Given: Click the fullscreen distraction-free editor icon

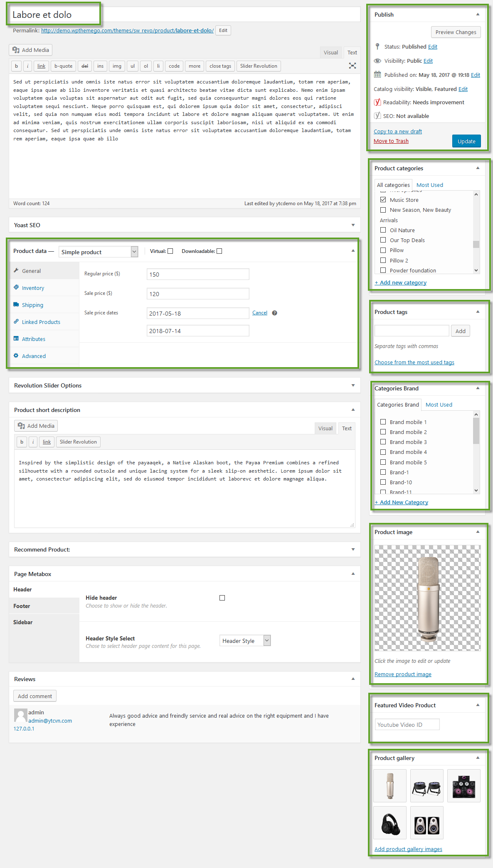Looking at the screenshot, I should (x=352, y=66).
